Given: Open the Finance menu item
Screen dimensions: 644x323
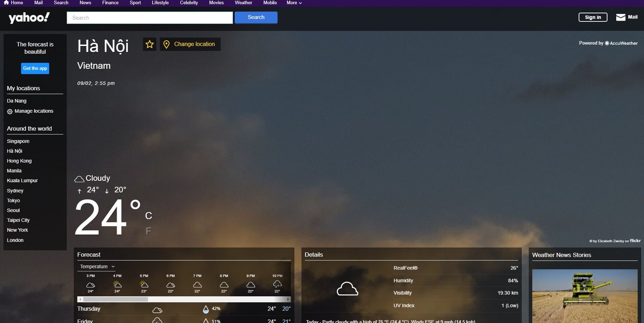Looking at the screenshot, I should click(x=110, y=2).
